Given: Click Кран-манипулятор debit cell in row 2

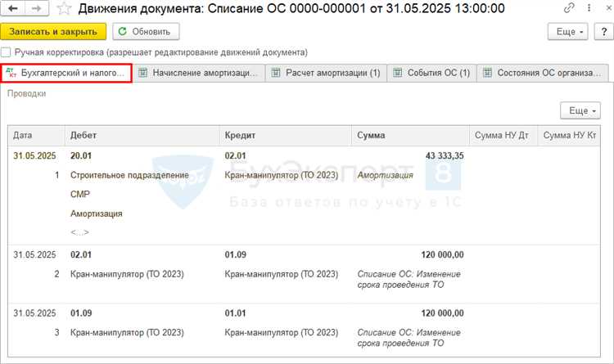Looking at the screenshot, I should [127, 274].
